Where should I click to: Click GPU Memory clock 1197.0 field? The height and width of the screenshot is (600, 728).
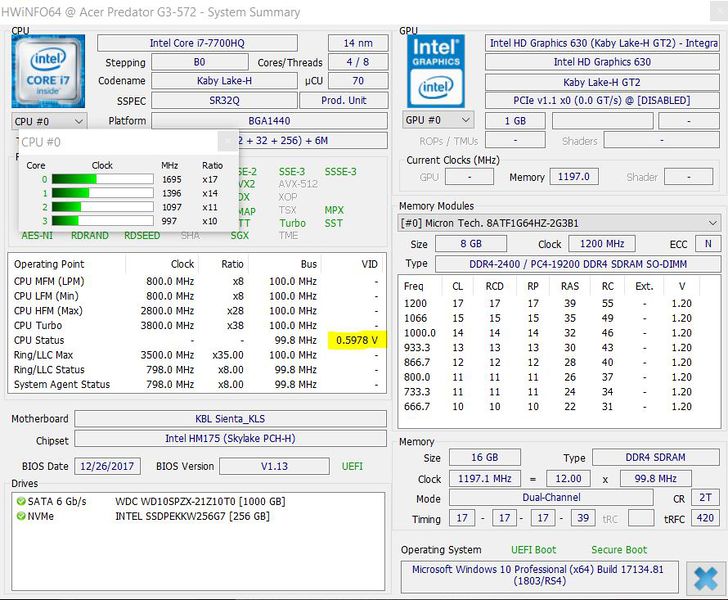tap(574, 176)
